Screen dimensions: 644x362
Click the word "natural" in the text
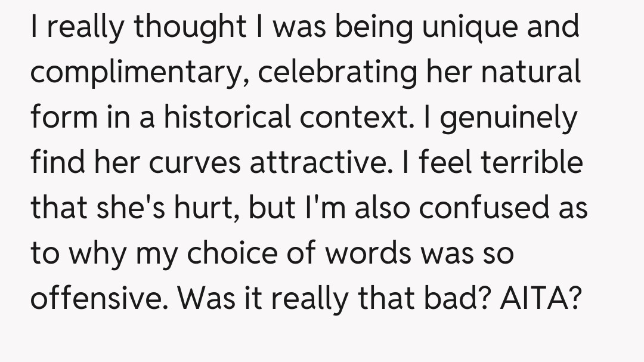click(x=532, y=73)
